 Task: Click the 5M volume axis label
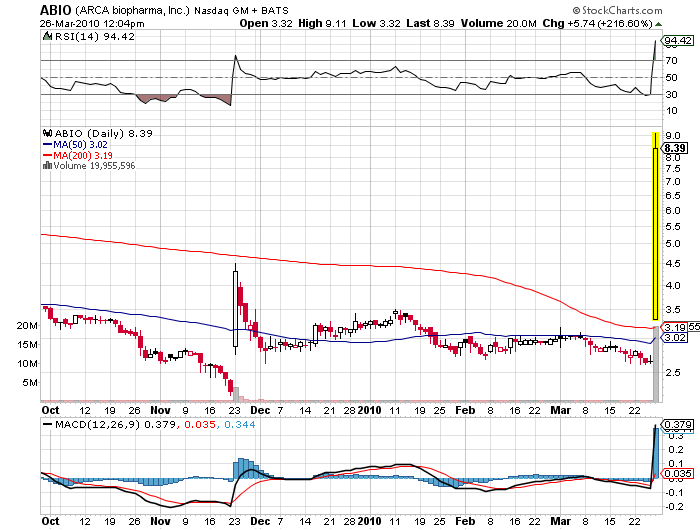[x=30, y=383]
